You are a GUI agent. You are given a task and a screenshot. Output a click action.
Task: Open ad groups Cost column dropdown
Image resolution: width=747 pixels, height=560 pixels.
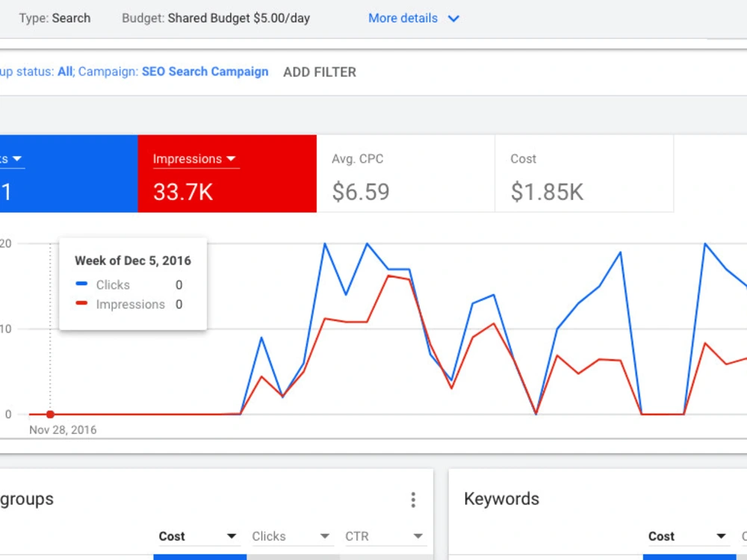point(198,536)
